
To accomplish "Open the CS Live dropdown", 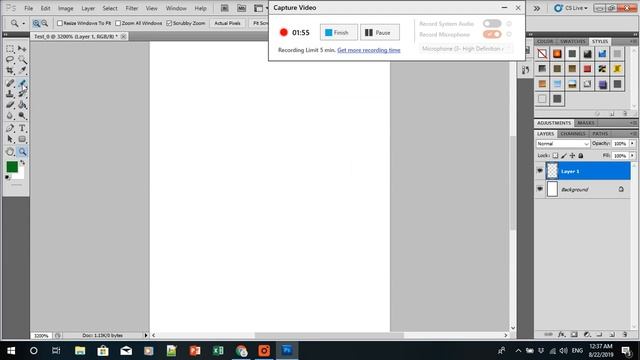I will pyautogui.click(x=571, y=8).
